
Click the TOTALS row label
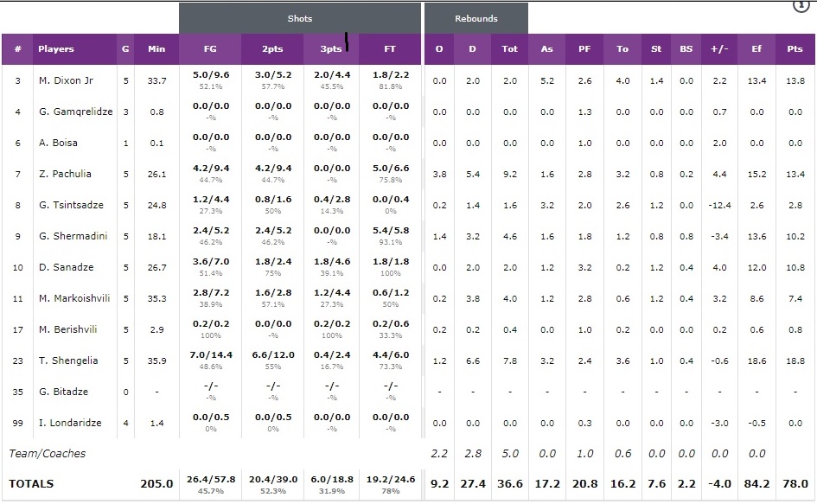point(31,484)
